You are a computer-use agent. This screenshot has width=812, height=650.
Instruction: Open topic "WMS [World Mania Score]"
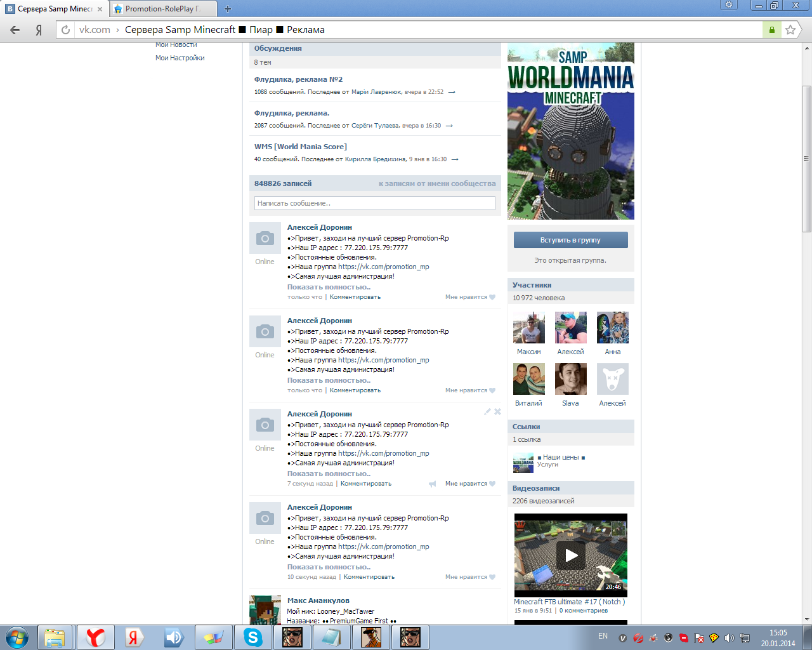[x=301, y=147]
